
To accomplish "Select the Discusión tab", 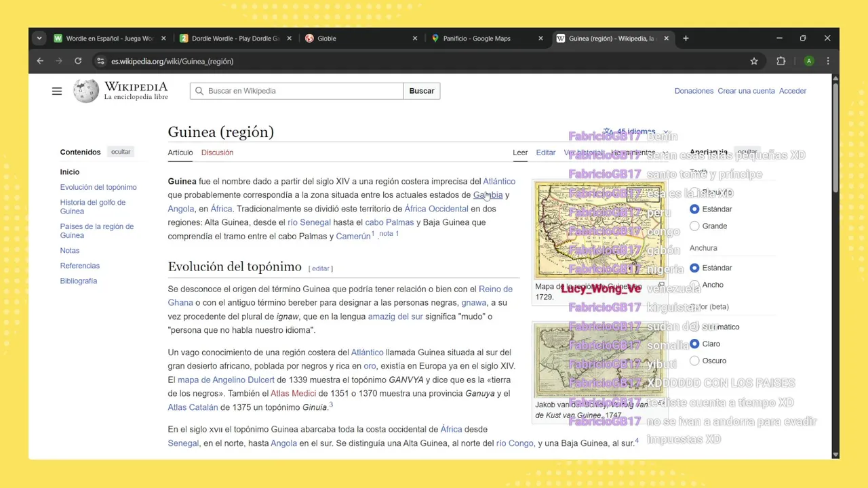I will pyautogui.click(x=217, y=152).
